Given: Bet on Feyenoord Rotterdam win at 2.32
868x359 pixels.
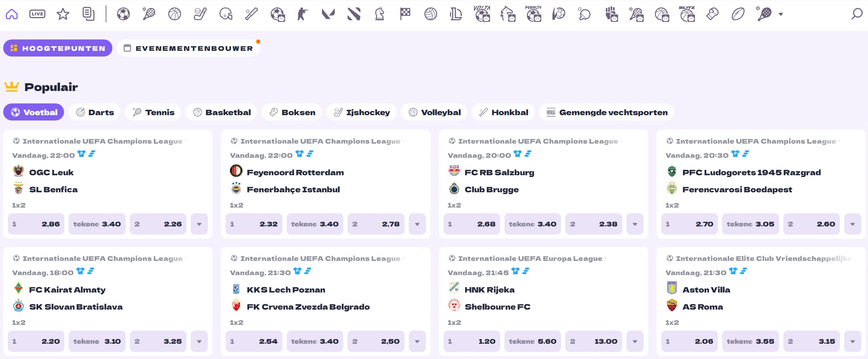Looking at the screenshot, I should click(254, 224).
